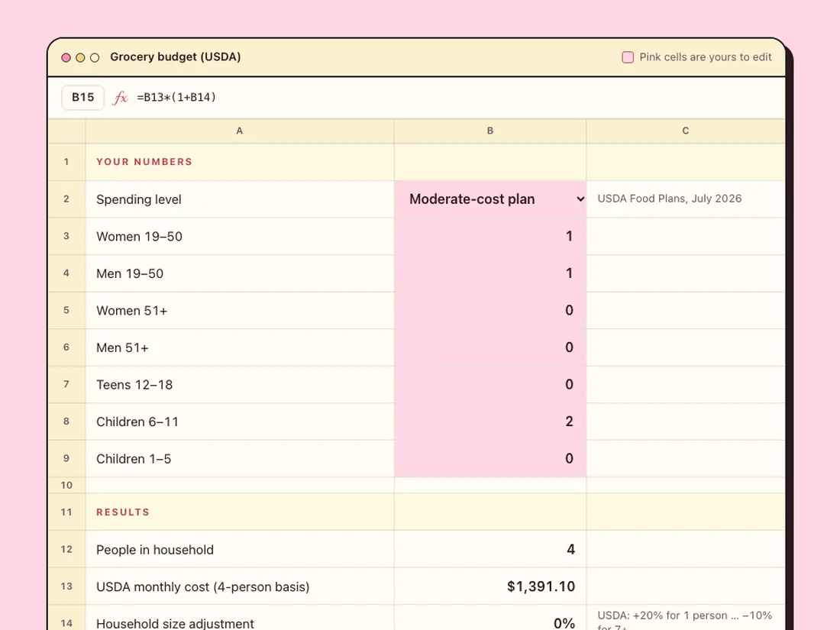Viewport: 840px width, 630px height.
Task: Click the B15 cell reference box
Action: [x=83, y=98]
